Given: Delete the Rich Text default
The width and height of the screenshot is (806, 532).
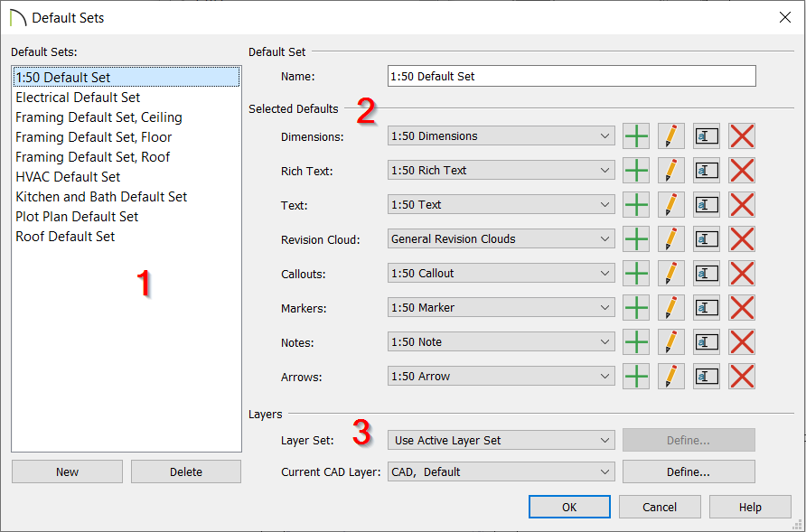Looking at the screenshot, I should click(x=742, y=171).
